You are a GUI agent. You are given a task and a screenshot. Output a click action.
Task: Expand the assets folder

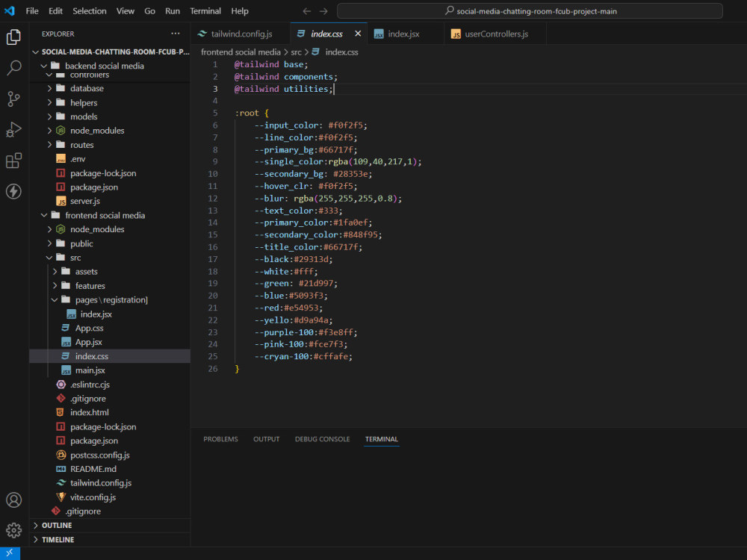click(x=55, y=272)
